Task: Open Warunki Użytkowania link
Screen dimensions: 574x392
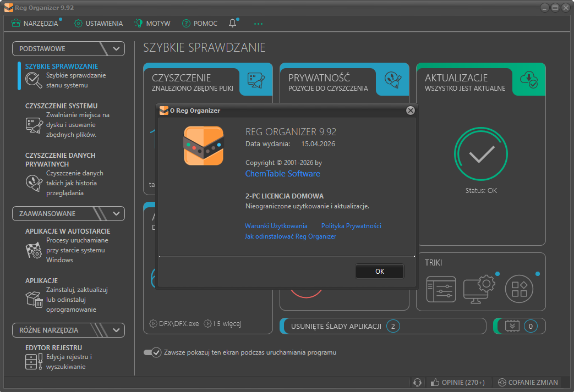Action: click(276, 226)
